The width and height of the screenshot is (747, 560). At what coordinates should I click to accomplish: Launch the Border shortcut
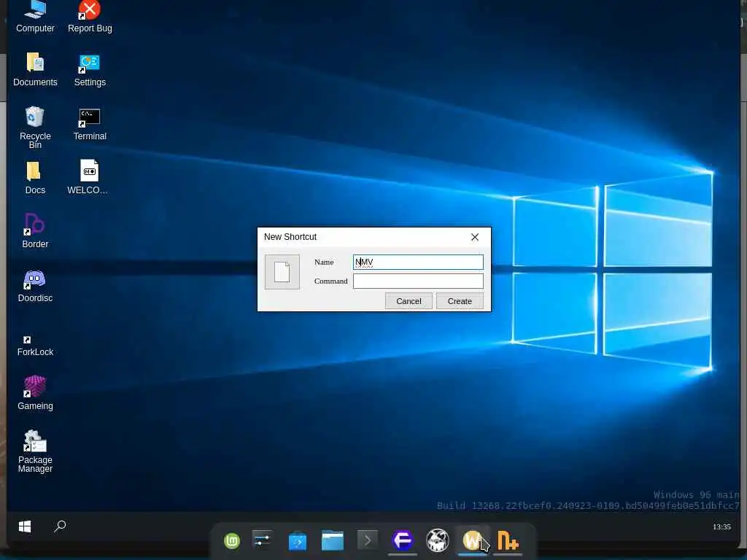pos(35,231)
